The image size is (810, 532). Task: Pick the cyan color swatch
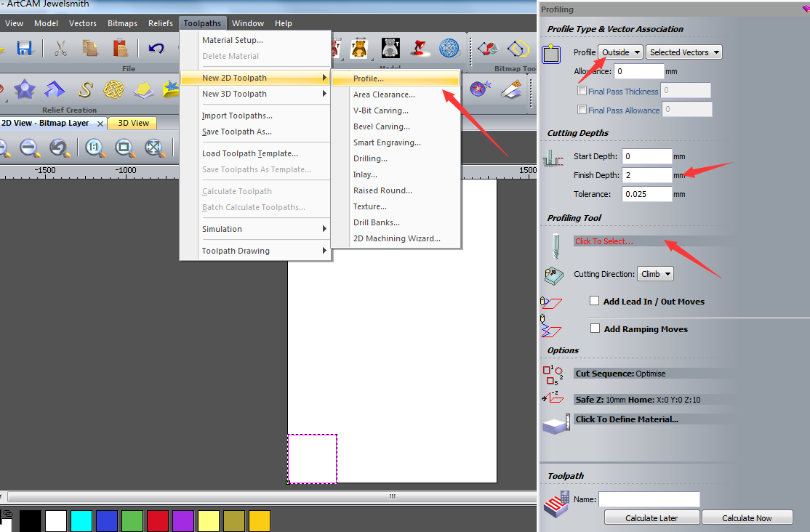tap(81, 520)
